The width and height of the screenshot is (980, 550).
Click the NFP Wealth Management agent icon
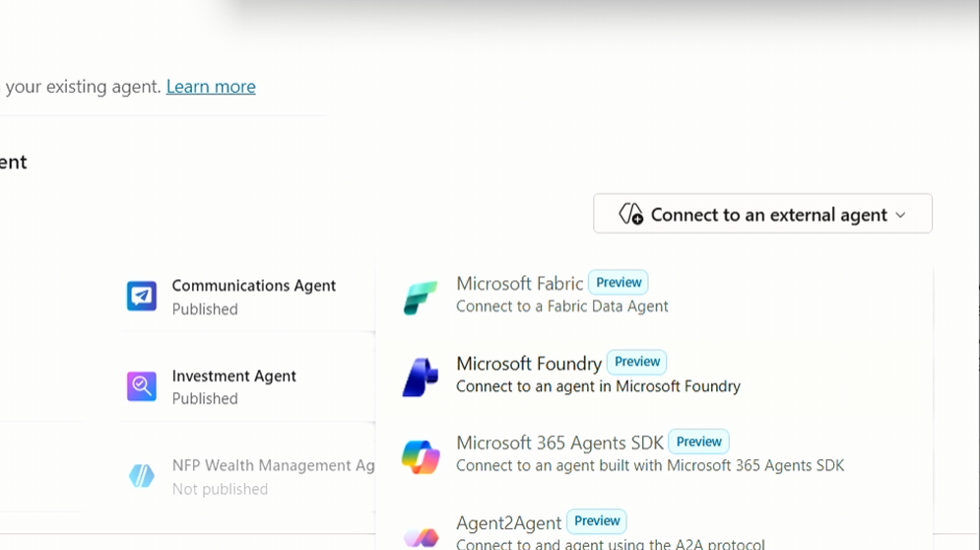142,476
